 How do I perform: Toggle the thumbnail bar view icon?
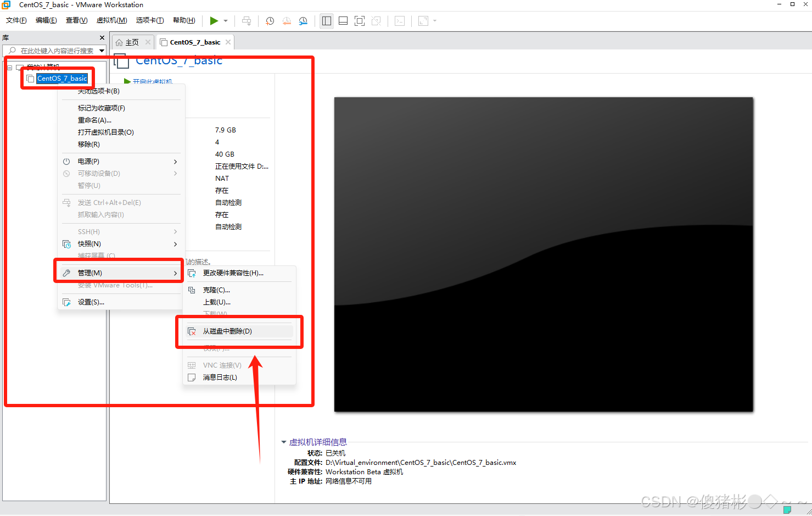pos(343,21)
